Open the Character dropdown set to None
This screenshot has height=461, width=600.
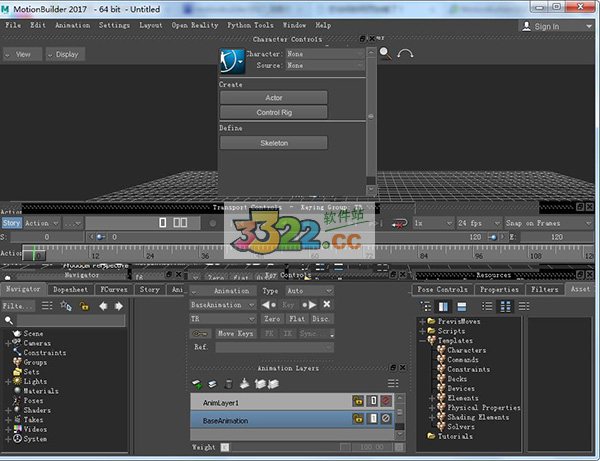[325, 54]
